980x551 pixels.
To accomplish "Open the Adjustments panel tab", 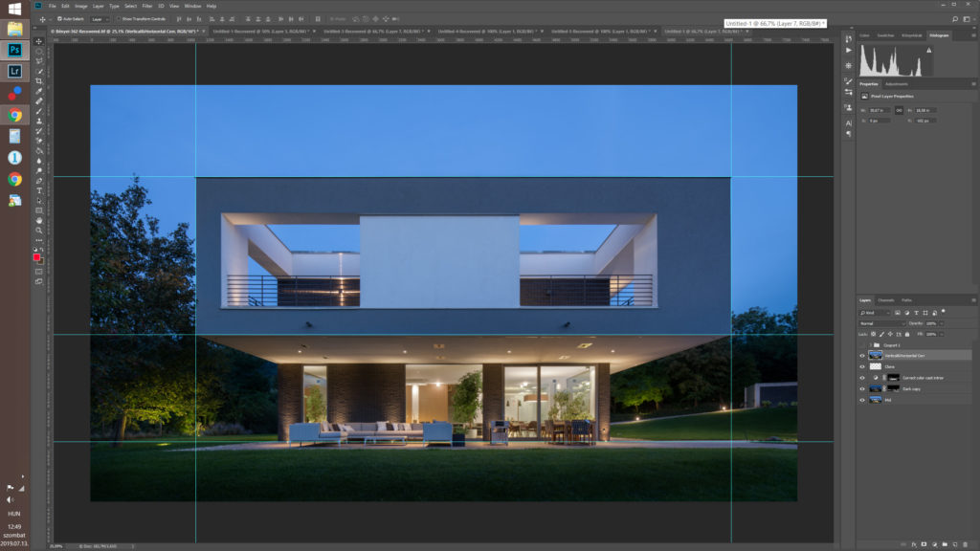I will click(x=897, y=84).
